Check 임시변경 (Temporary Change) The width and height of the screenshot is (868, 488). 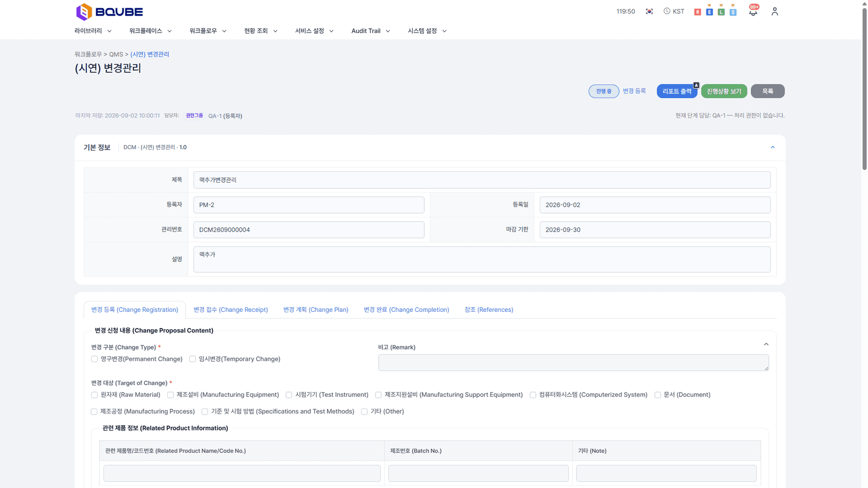coord(193,359)
